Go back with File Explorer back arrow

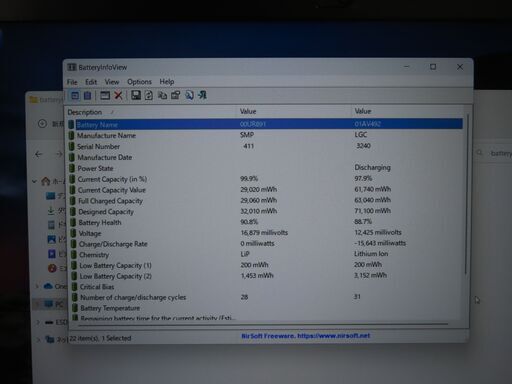[39, 154]
